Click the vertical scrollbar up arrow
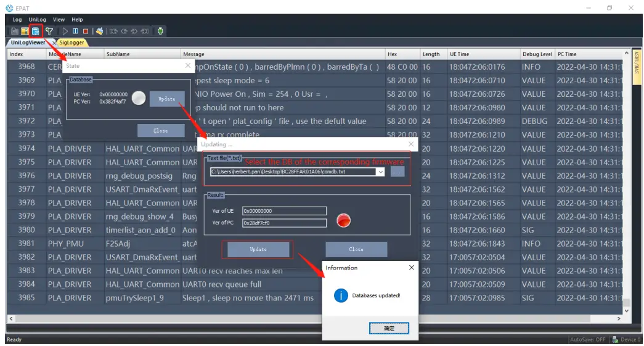This screenshot has width=644, height=346. coord(626,54)
